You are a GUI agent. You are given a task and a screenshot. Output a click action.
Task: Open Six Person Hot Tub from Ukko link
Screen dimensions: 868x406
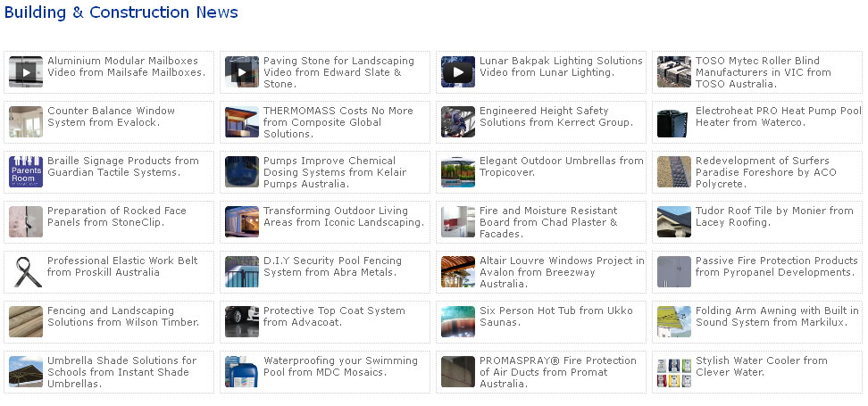click(555, 316)
